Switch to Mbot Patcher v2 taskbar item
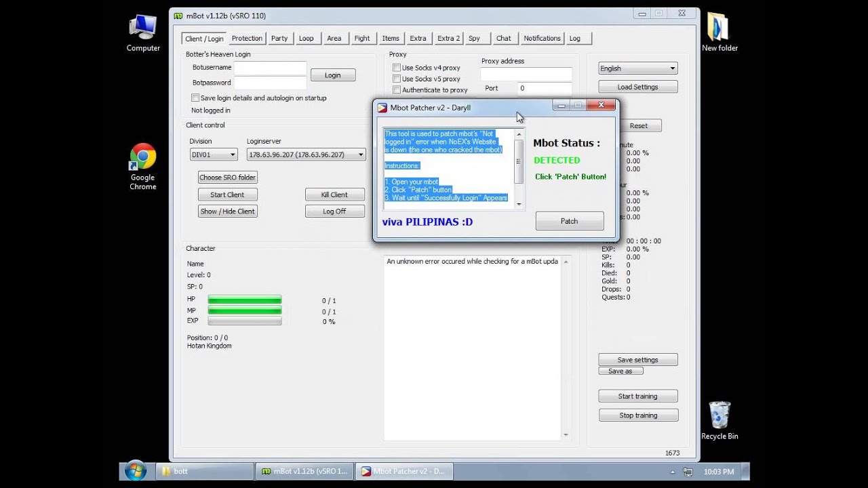The width and height of the screenshot is (868, 488). tap(403, 471)
